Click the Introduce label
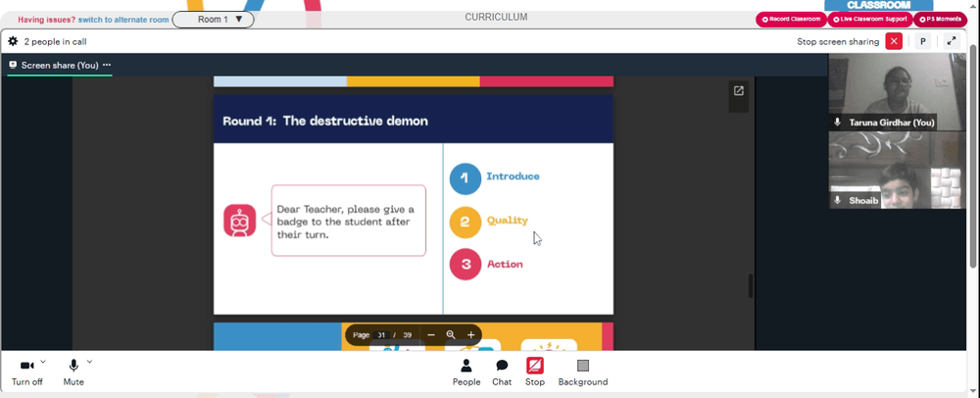 point(513,176)
